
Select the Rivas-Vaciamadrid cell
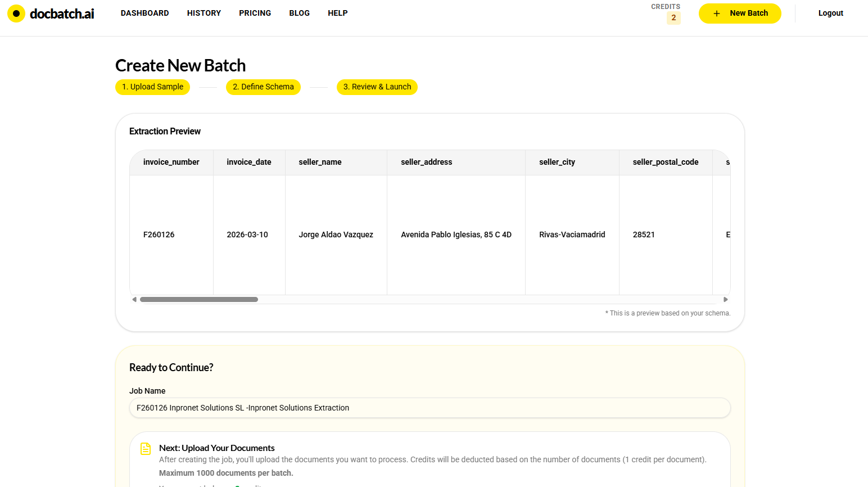coord(572,235)
